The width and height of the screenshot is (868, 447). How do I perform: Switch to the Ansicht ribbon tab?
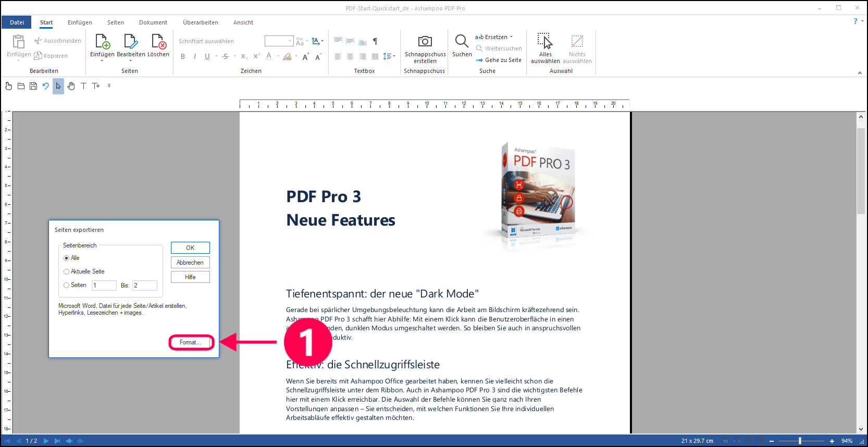(x=243, y=22)
